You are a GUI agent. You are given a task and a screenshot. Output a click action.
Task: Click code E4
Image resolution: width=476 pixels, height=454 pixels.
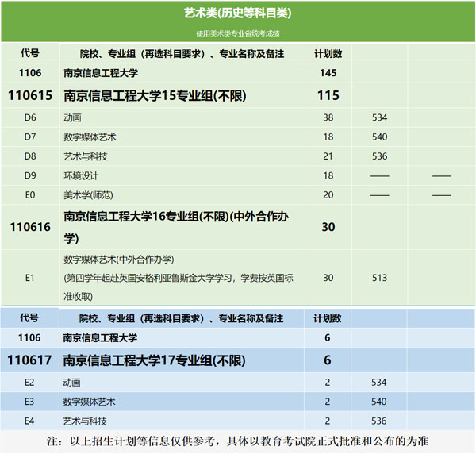point(29,421)
